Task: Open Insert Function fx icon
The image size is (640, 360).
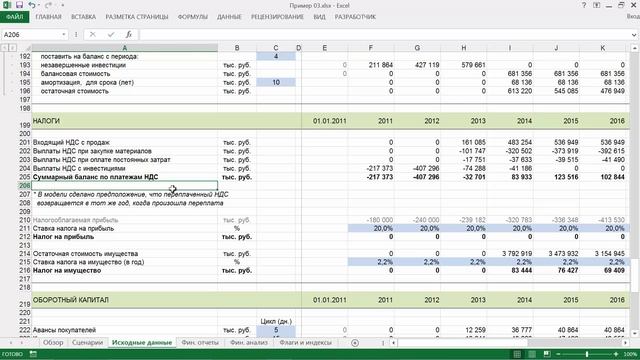Action: click(129, 35)
